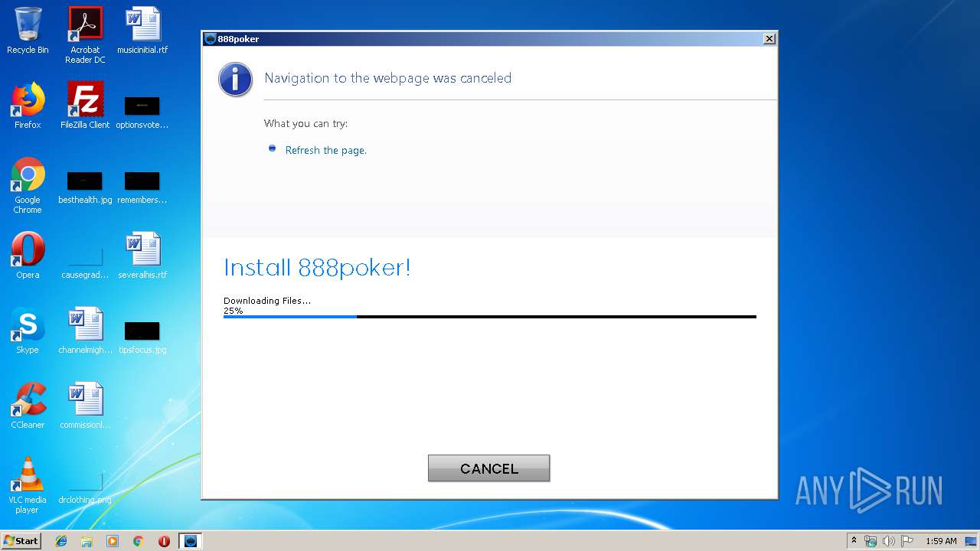Click the 'Downloading Files...' status text
The width and height of the screenshot is (980, 551).
267,301
